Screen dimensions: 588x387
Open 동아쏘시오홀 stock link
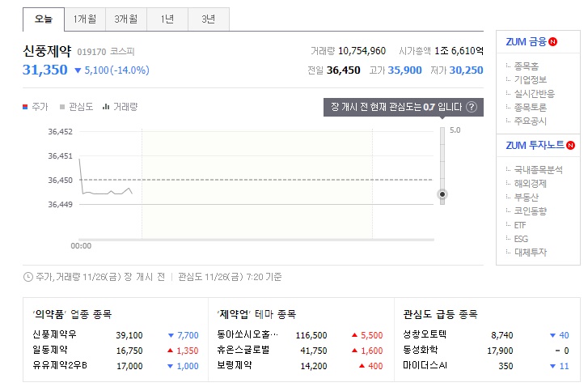(247, 334)
